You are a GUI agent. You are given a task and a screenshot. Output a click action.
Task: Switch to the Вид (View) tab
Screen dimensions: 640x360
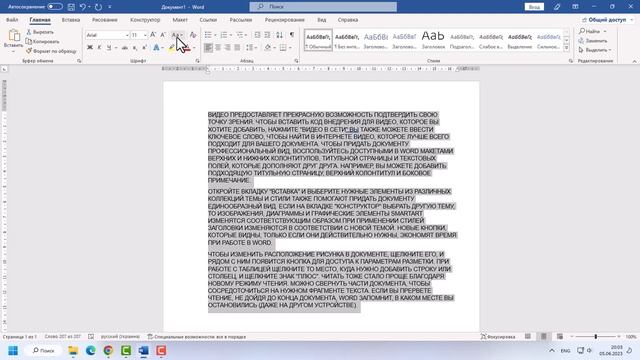click(x=322, y=20)
